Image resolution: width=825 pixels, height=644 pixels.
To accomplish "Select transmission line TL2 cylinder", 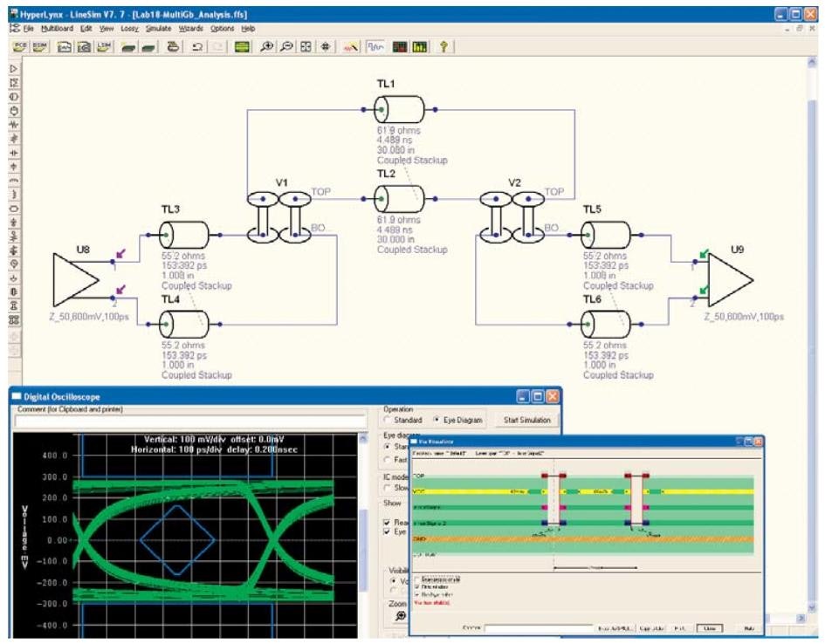I will [x=400, y=199].
